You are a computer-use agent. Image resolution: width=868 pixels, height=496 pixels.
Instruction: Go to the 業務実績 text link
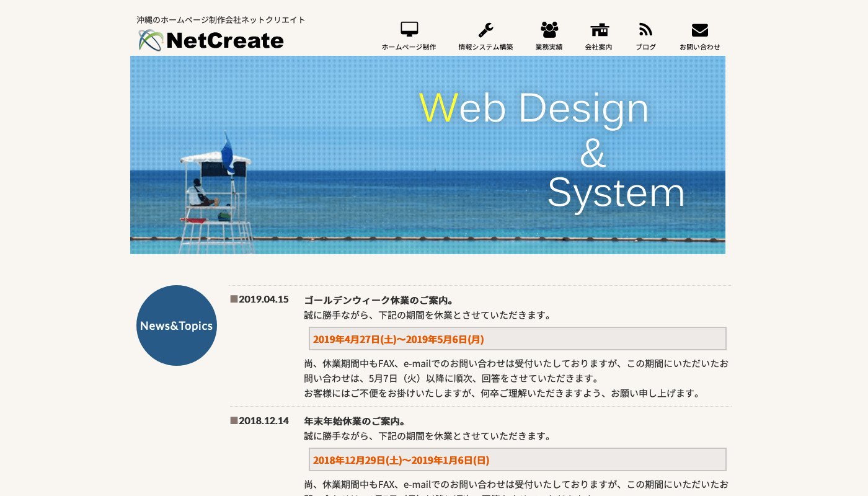(x=549, y=47)
